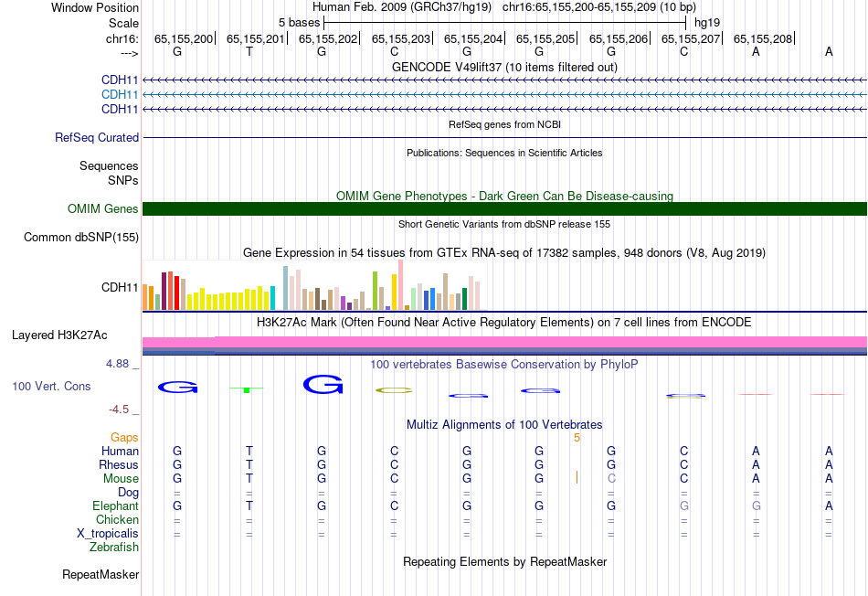Open '100 vertebrates Basewise Conservation by PhyloP' title

coord(504,365)
